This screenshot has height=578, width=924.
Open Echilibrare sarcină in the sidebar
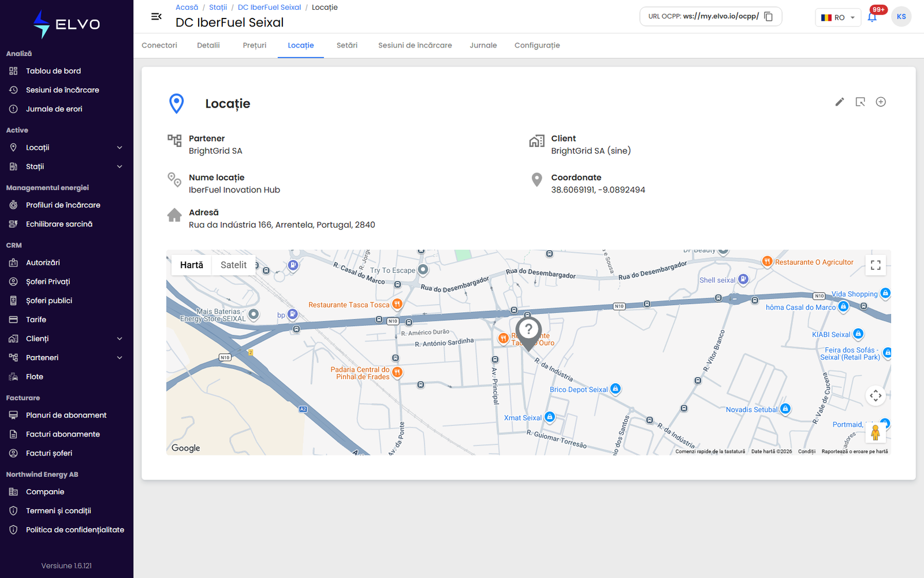pyautogui.click(x=66, y=224)
